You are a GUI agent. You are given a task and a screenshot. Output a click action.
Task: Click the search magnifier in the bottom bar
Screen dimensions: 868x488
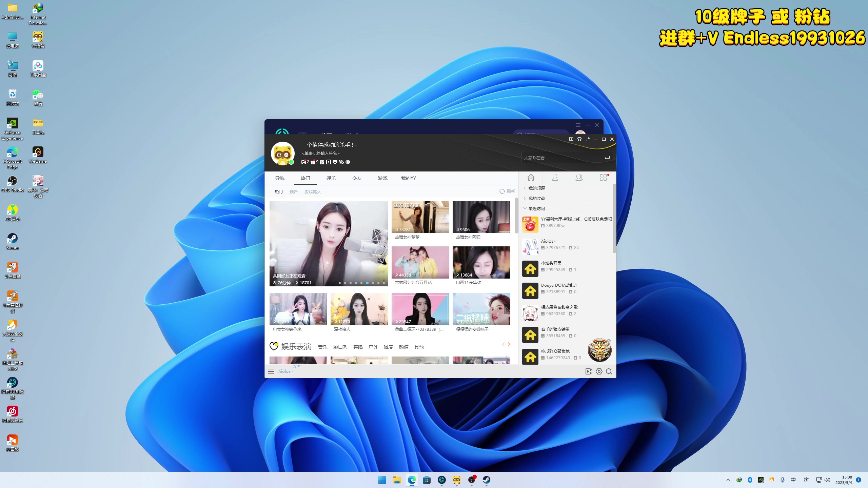(x=609, y=371)
